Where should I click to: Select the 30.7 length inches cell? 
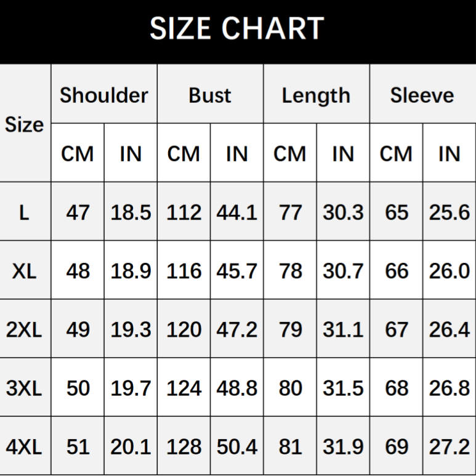tap(343, 271)
